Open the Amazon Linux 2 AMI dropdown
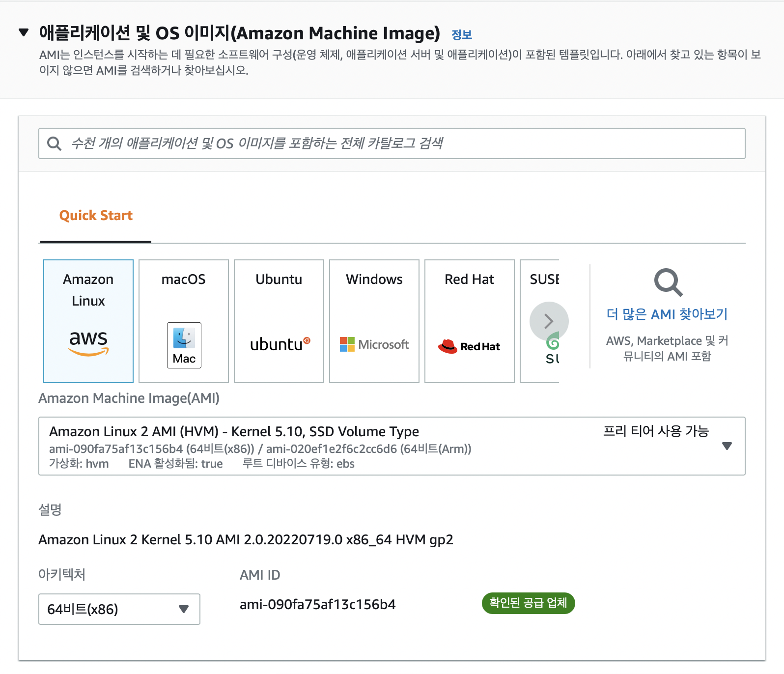Screen dimensions: 784x674 tap(392, 446)
